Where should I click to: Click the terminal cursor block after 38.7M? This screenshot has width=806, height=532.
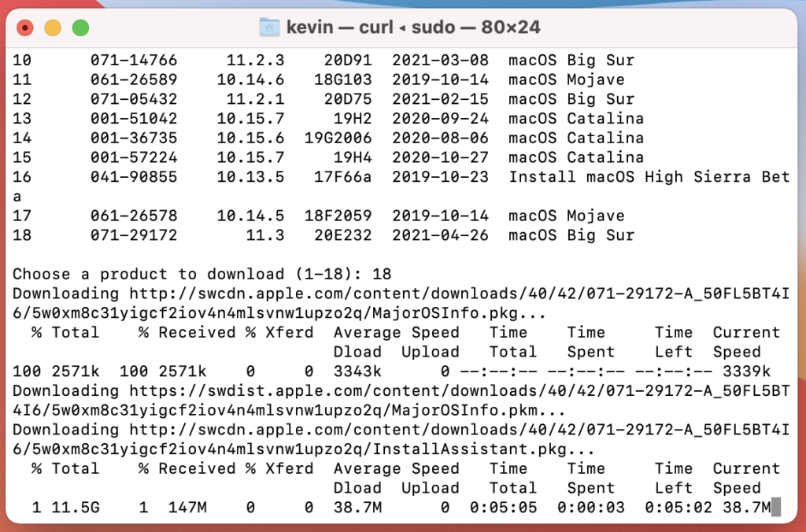point(775,508)
